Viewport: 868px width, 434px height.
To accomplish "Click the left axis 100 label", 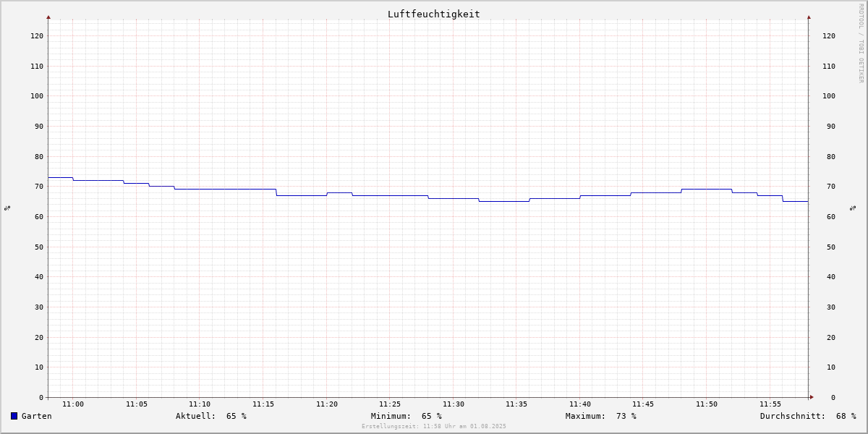I will tap(37, 95).
